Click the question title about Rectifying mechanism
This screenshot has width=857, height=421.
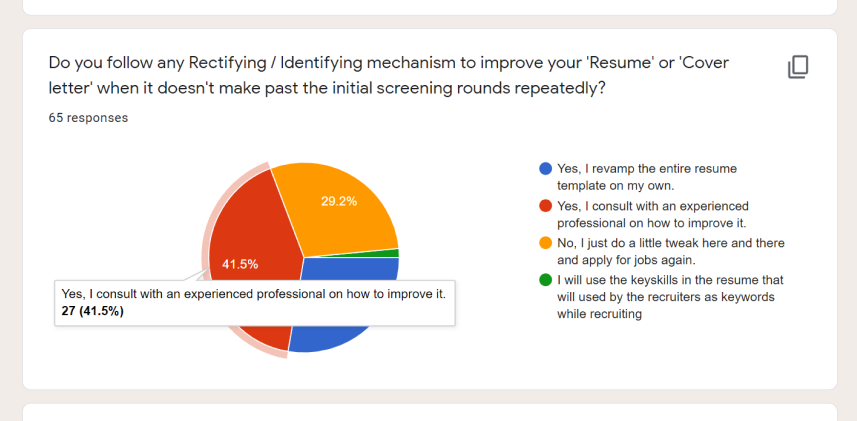pos(389,75)
